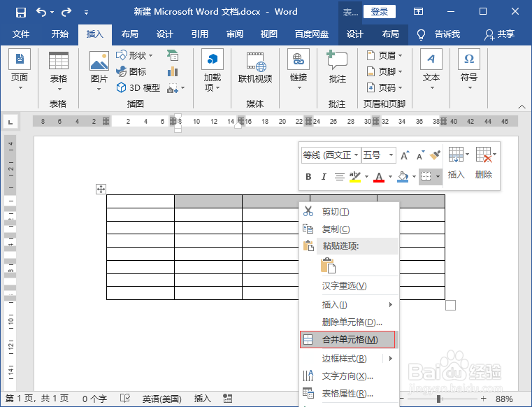
Task: Open the 符号 symbols button
Action: pos(469,70)
